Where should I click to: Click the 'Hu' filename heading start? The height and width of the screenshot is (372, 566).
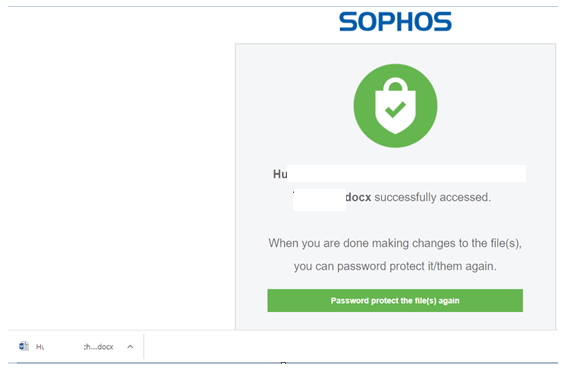tap(280, 174)
